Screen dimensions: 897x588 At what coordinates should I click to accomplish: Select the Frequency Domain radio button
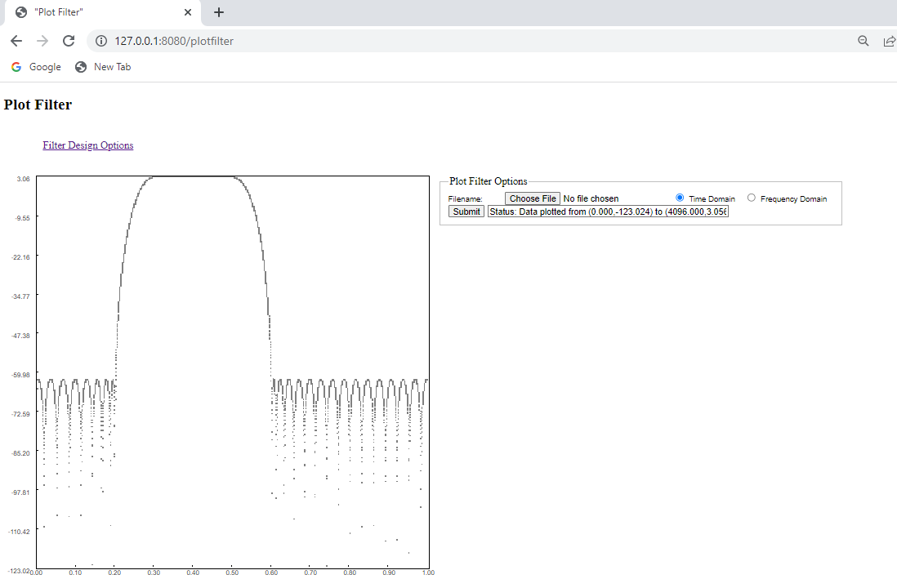751,197
